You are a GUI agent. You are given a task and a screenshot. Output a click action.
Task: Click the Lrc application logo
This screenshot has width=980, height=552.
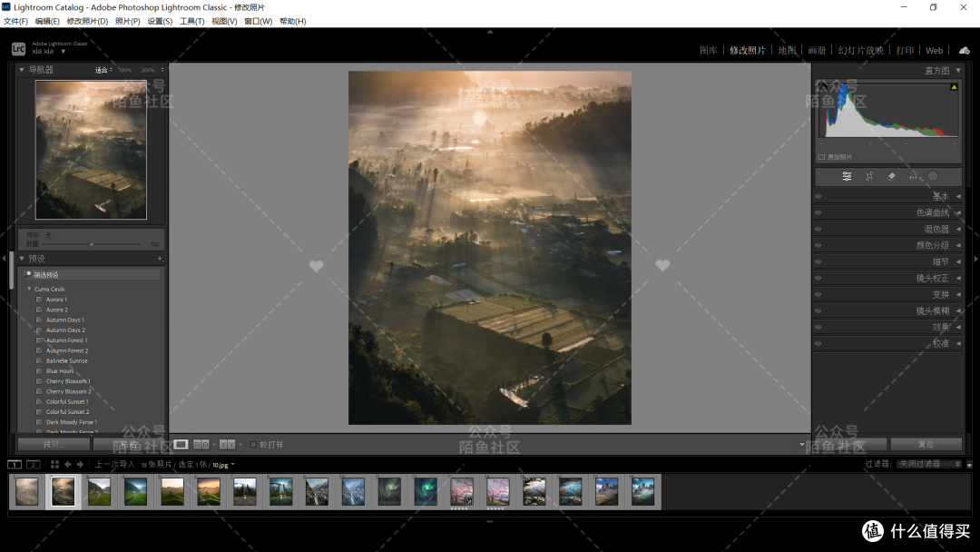click(18, 48)
